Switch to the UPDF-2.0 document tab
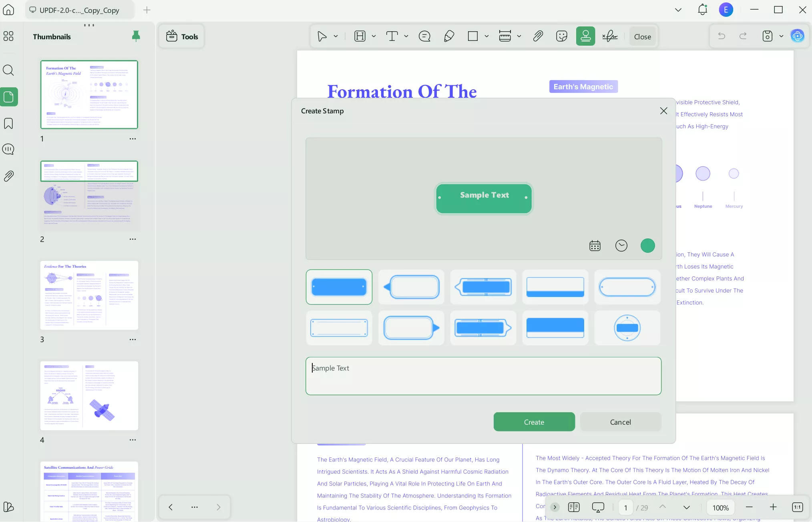 click(x=79, y=10)
